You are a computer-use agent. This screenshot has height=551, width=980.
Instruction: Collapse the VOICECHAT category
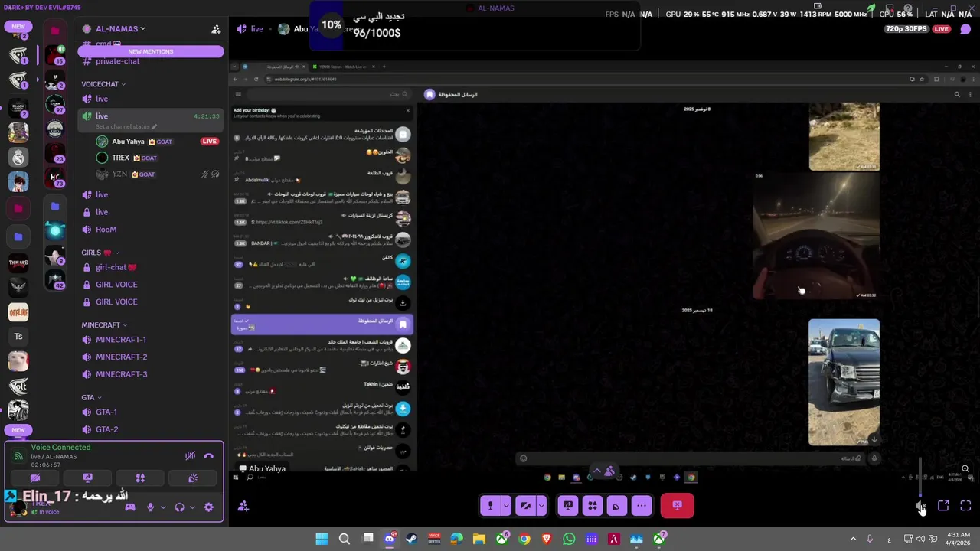tap(103, 84)
